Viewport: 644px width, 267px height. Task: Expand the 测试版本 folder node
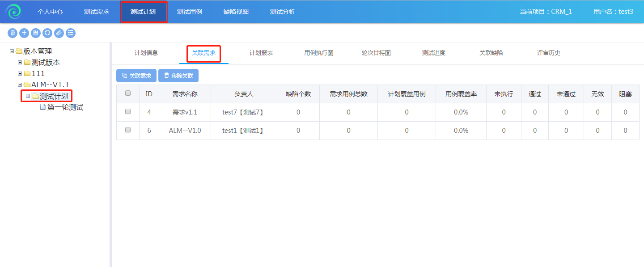[x=20, y=62]
